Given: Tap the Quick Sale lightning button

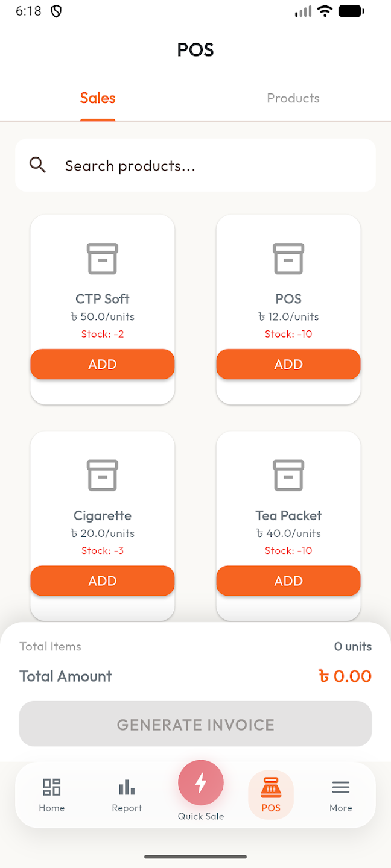Looking at the screenshot, I should (x=201, y=783).
